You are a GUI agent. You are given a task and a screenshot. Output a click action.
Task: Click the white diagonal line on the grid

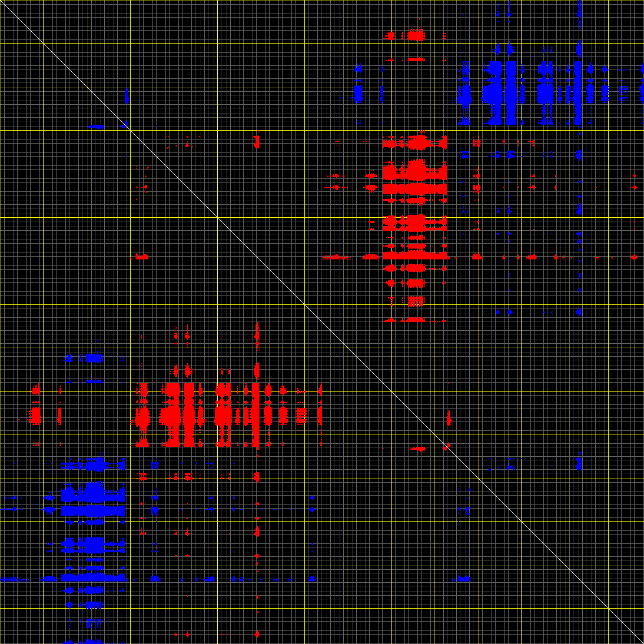click(322, 322)
